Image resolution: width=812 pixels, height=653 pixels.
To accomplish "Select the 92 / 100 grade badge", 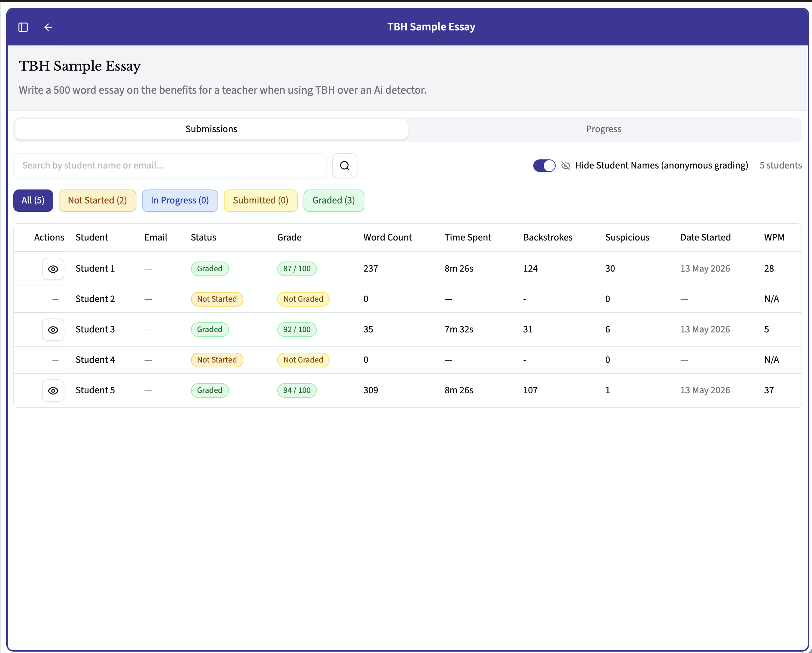I will tap(297, 330).
